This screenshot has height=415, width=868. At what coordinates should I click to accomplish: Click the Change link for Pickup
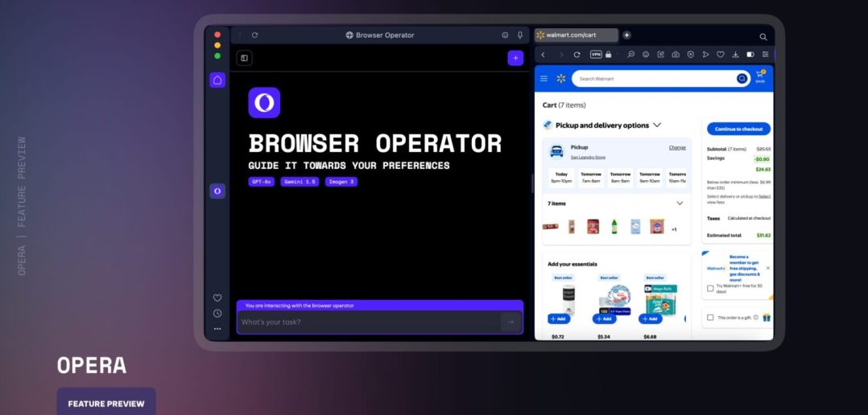pos(677,148)
